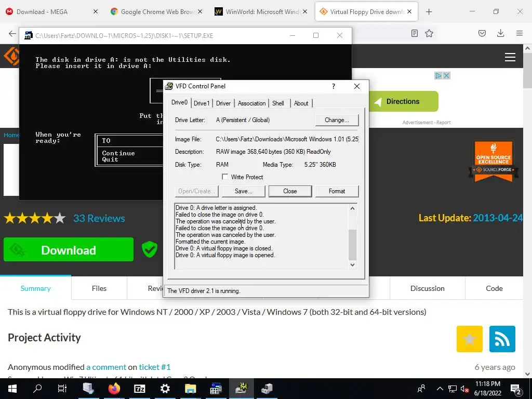Viewport: 532px width, 399px height.
Task: Click the Home breadcrumb link
Action: point(11,135)
